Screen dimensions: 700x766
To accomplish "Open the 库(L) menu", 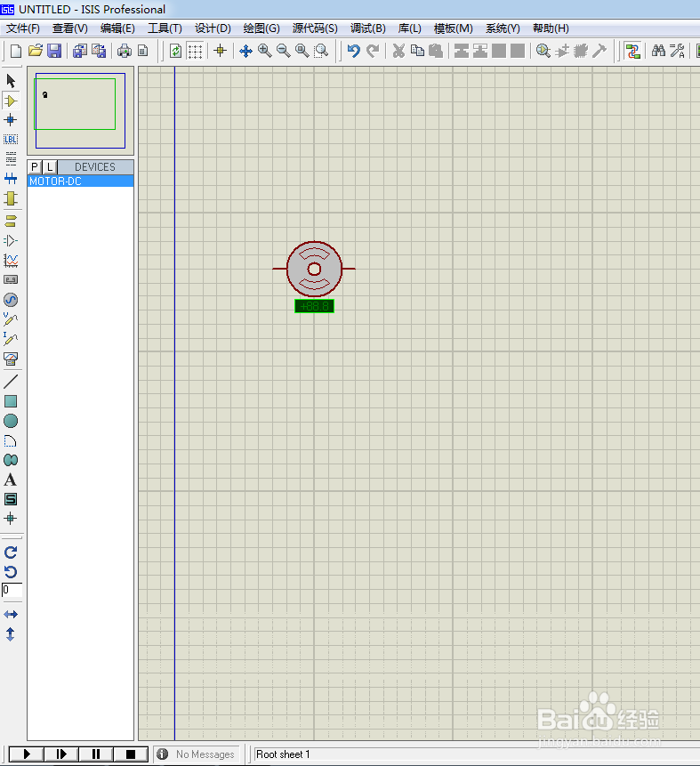I will click(x=409, y=28).
